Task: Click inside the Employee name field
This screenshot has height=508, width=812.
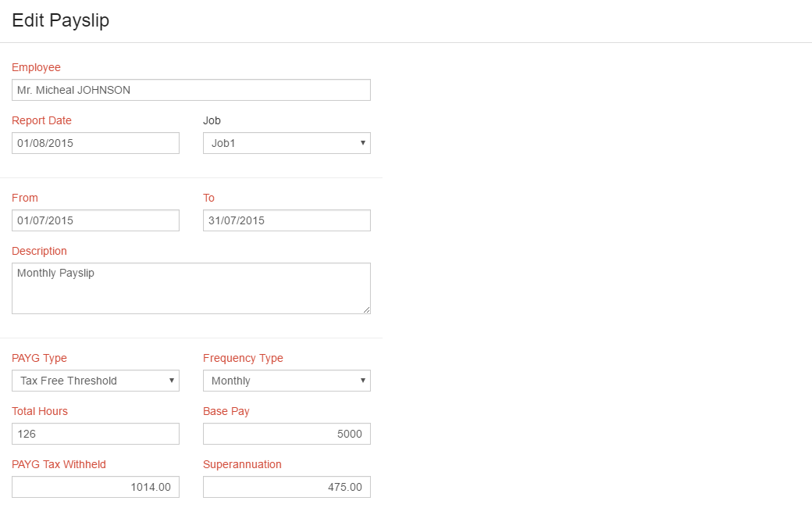Action: [191, 90]
